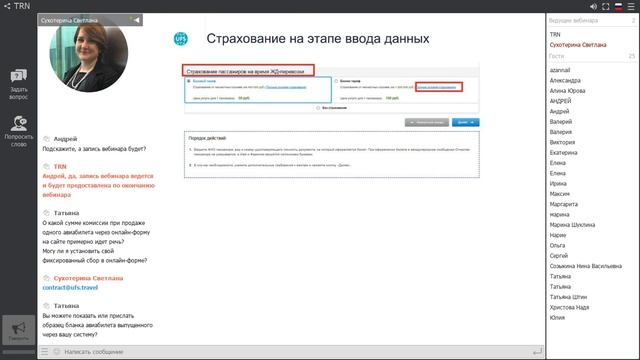The width and height of the screenshot is (640, 360).
Task: Select guest Христова Надя in the list
Action: 569,307
